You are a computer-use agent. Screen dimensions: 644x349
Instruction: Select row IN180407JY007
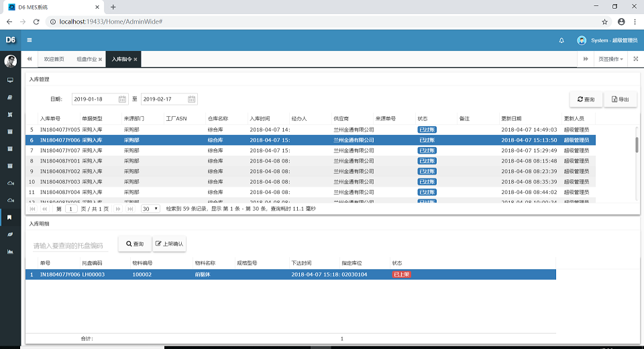pyautogui.click(x=311, y=150)
